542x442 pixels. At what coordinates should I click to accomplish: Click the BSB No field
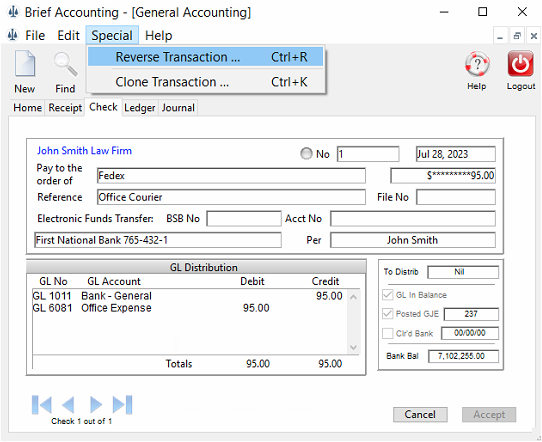tap(244, 219)
